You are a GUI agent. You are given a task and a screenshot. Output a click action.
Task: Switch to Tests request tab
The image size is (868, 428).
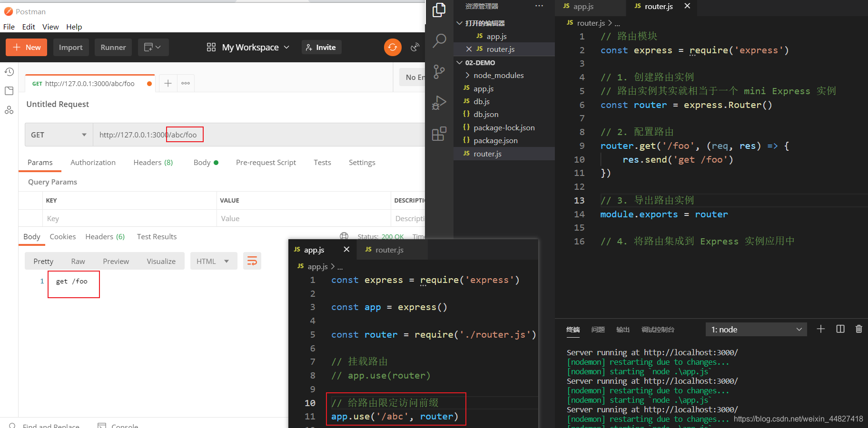pyautogui.click(x=322, y=162)
